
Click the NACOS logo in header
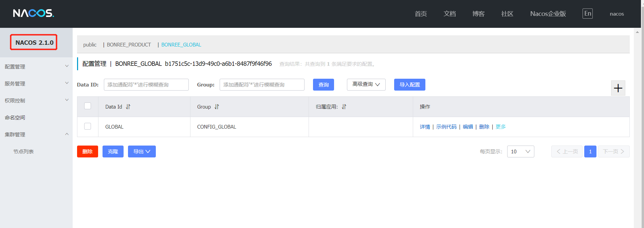33,13
